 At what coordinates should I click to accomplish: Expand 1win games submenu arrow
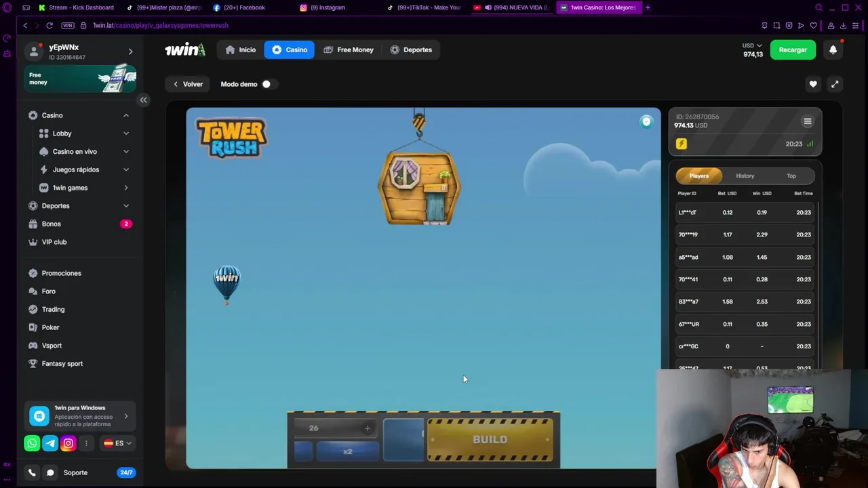coord(126,188)
